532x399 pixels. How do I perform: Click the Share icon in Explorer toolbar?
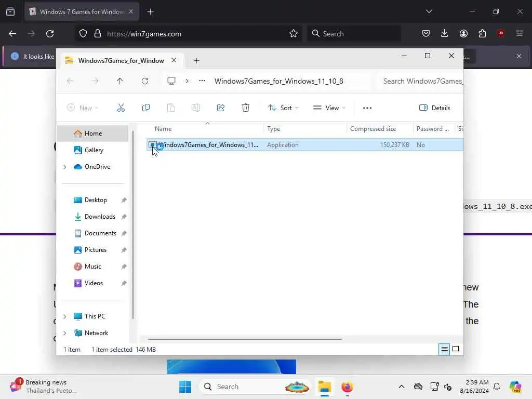[x=220, y=108]
